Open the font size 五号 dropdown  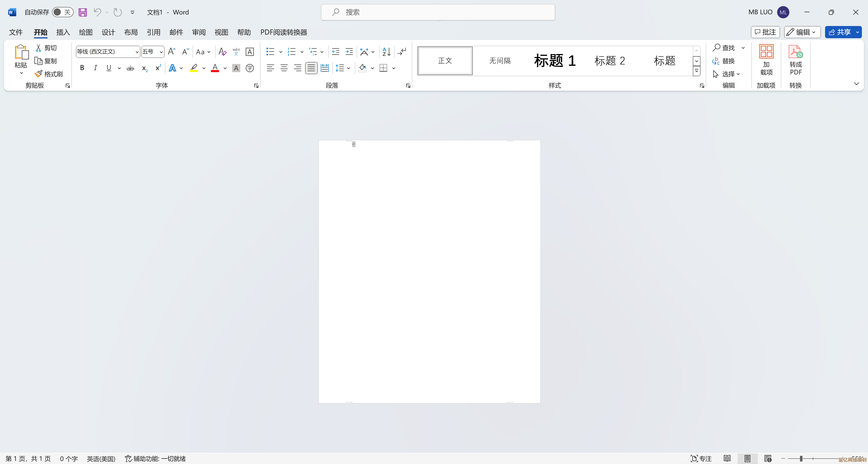point(161,52)
